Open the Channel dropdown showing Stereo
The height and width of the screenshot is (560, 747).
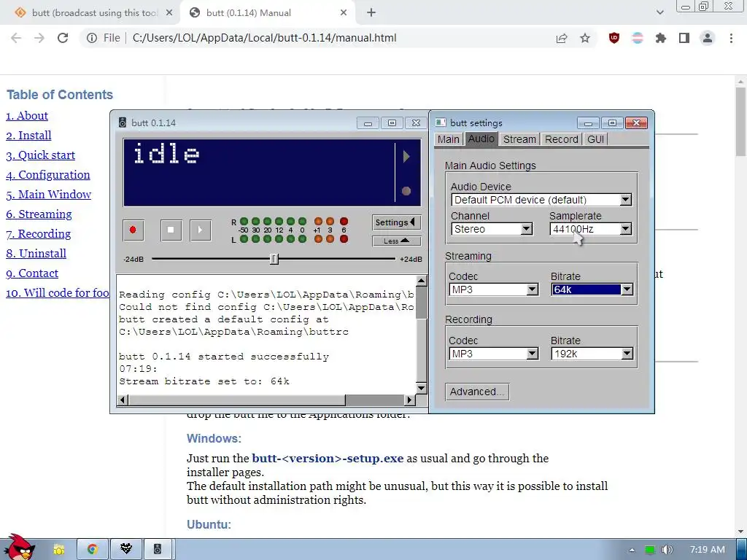tap(492, 229)
